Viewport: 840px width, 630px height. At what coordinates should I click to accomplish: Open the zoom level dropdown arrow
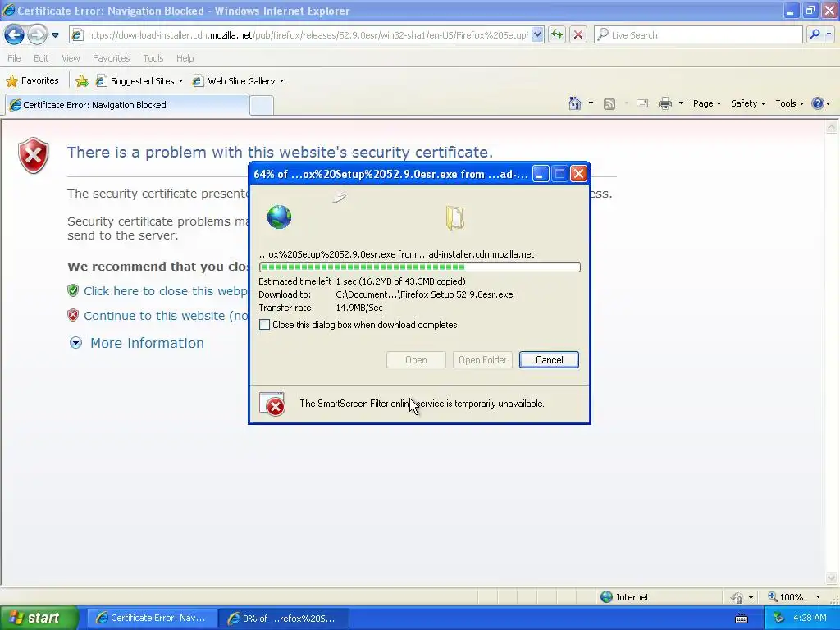point(818,597)
